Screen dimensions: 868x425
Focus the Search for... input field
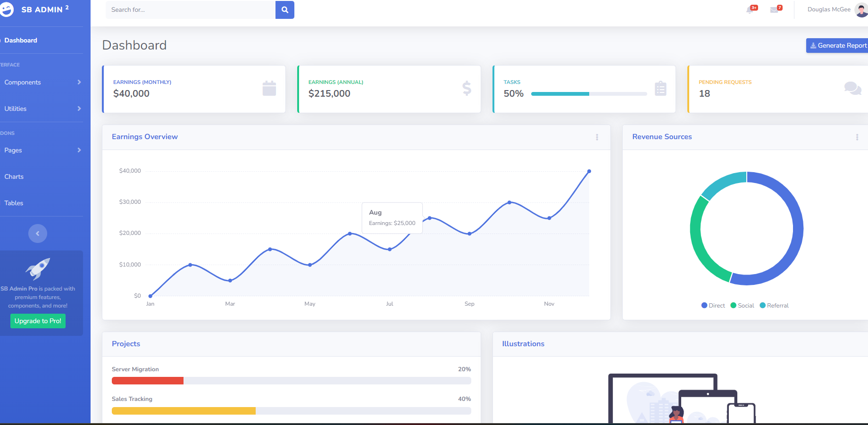coord(191,10)
